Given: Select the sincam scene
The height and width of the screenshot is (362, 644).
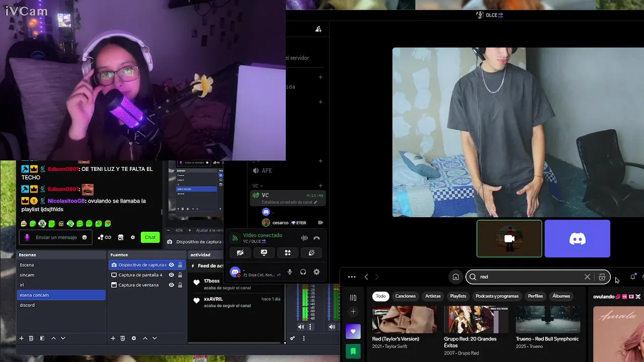Looking at the screenshot, I should tap(61, 275).
